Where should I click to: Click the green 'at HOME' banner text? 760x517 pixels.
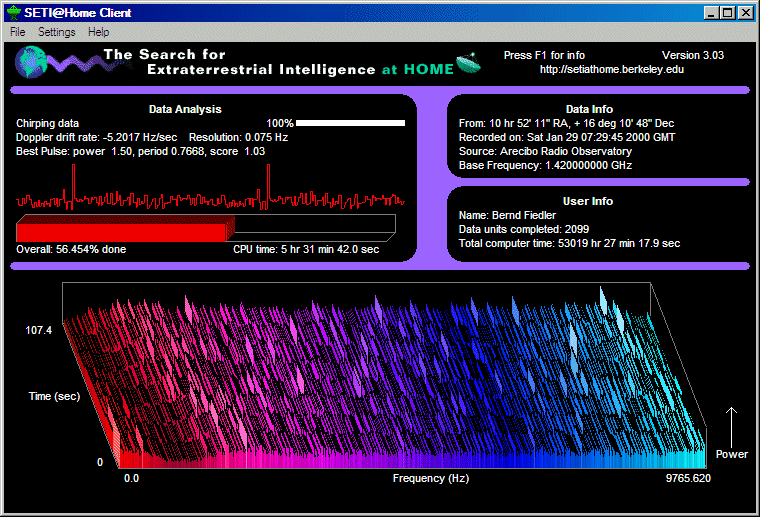point(418,70)
